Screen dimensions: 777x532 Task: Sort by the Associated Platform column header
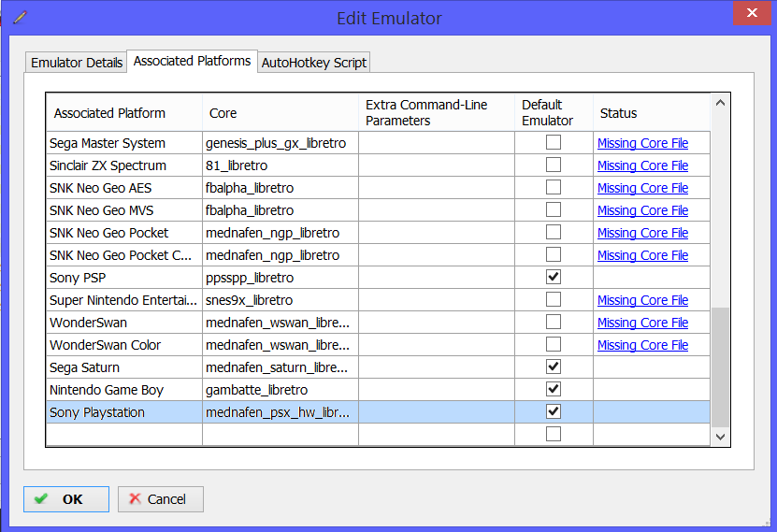tap(124, 113)
